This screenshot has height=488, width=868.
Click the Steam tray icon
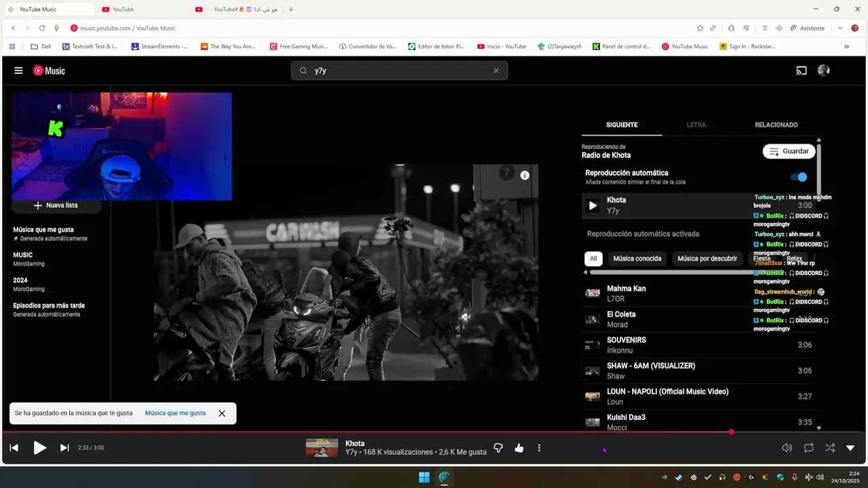pyautogui.click(x=679, y=477)
